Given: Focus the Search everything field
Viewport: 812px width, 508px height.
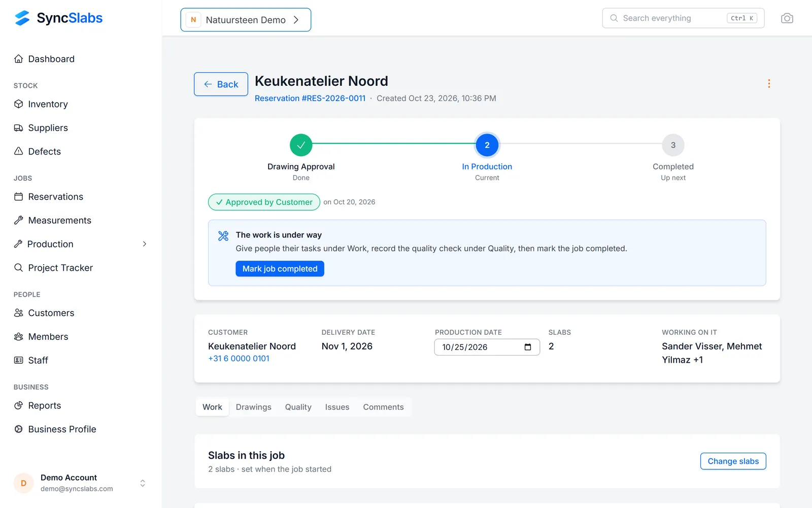Looking at the screenshot, I should click(683, 18).
